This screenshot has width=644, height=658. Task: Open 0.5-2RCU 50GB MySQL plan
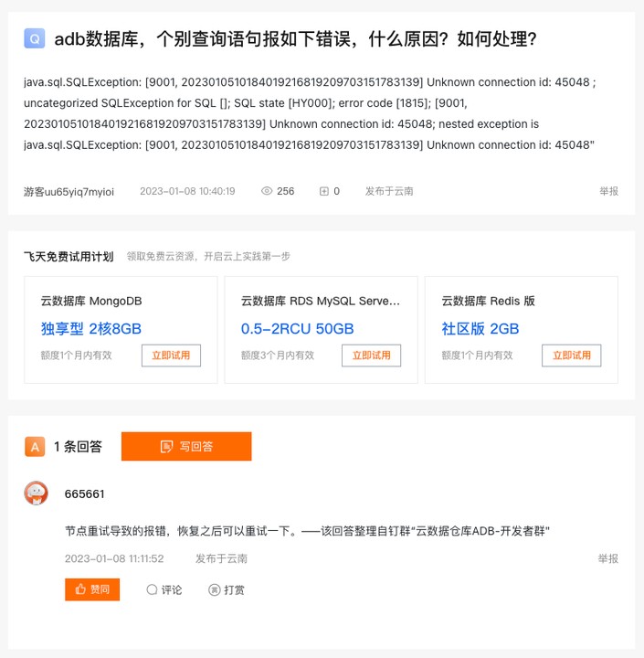tap(298, 329)
